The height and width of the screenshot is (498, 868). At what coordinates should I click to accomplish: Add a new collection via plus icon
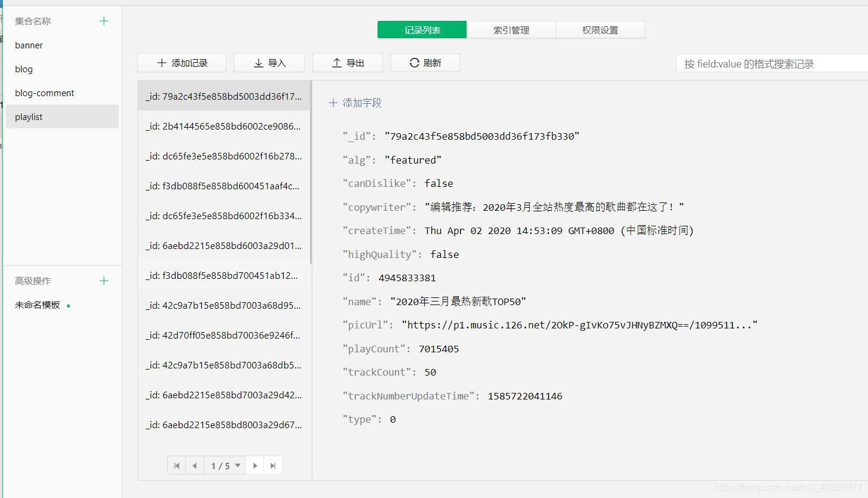click(104, 21)
